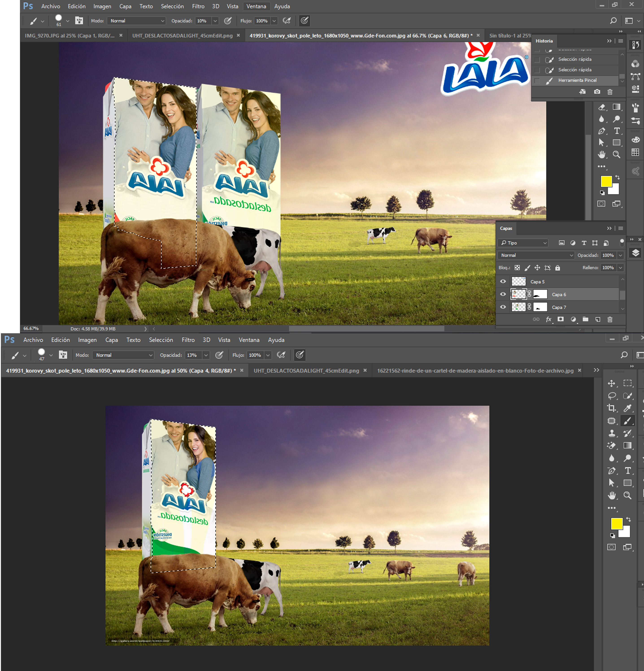The image size is (644, 671).
Task: Toggle lock all padlock in Capas panel
Action: (557, 268)
